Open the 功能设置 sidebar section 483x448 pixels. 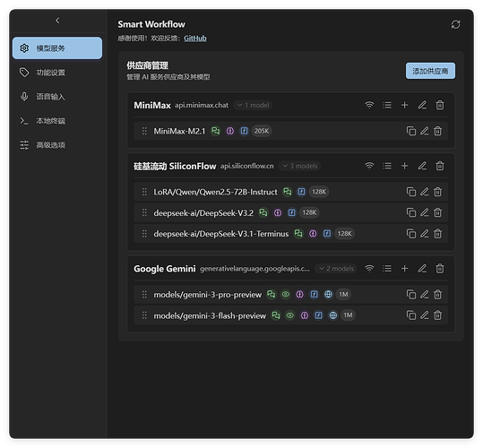(57, 73)
